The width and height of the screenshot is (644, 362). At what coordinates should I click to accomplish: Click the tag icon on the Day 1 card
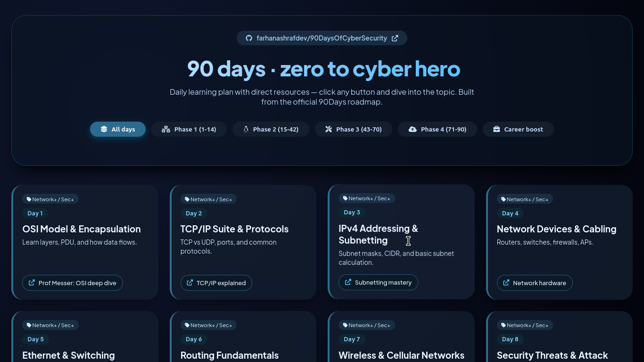click(x=29, y=199)
